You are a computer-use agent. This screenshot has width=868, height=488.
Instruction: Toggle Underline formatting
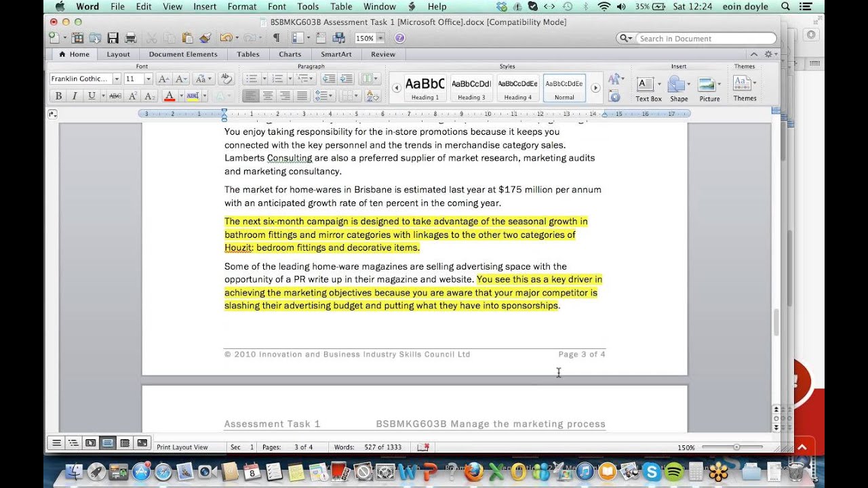(x=92, y=96)
